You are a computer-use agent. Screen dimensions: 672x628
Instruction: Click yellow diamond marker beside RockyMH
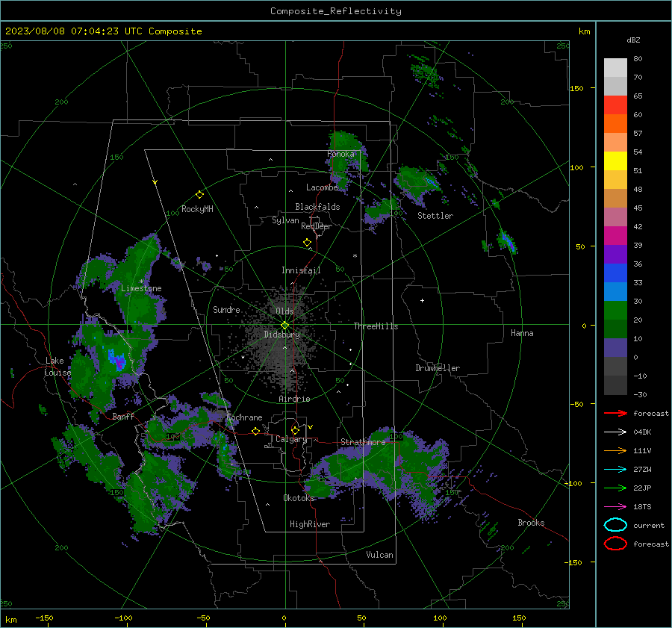199,195
